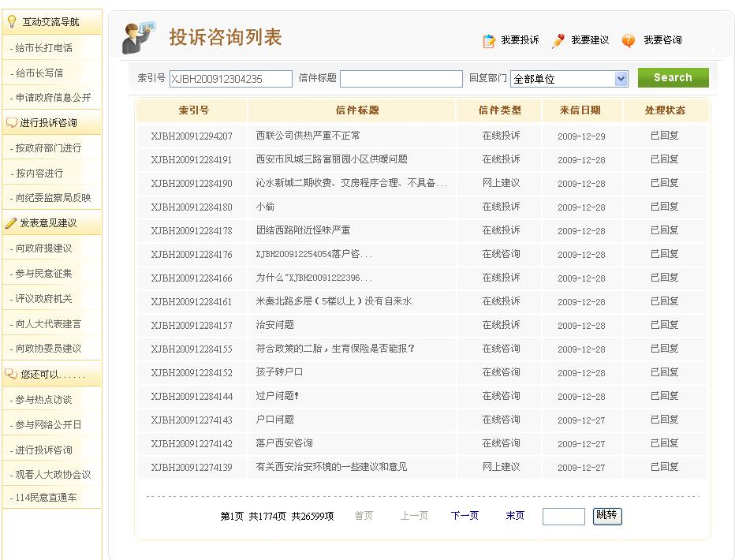This screenshot has width=735, height=560.
Task: Click index number XJBH200912284176
Action: click(192, 255)
